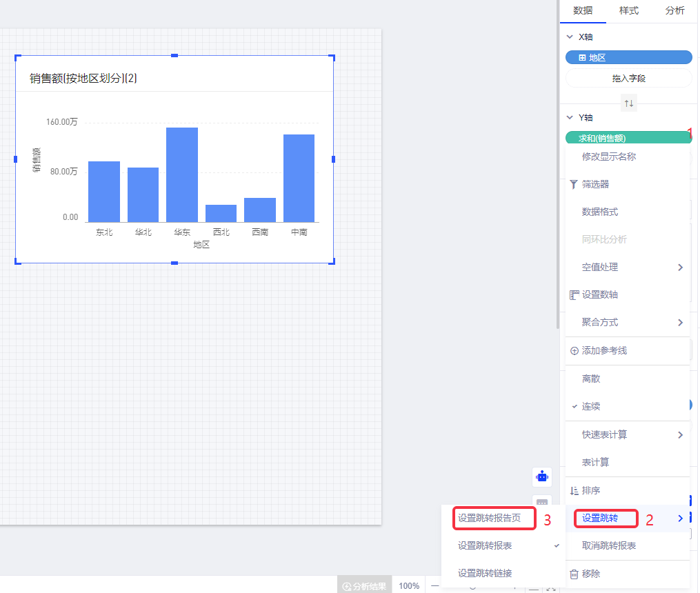Expand the 聚合方式 submenu arrow
Viewport: 700px width, 593px height.
click(680, 323)
